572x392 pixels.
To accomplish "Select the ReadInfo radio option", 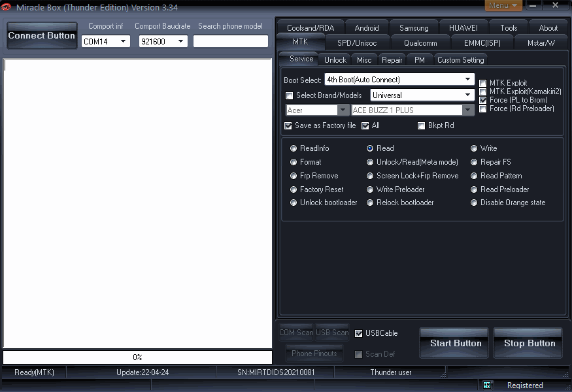I will click(x=294, y=148).
